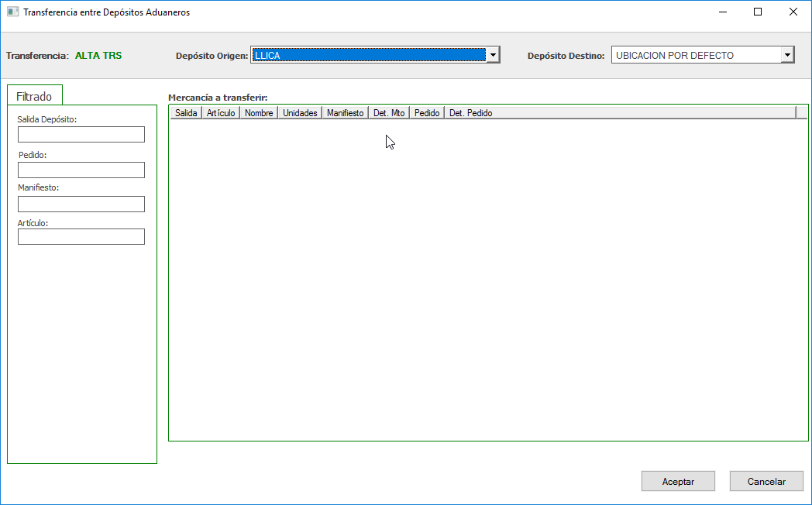Click the UBICACION POR DEFECTO combo box

click(695, 55)
